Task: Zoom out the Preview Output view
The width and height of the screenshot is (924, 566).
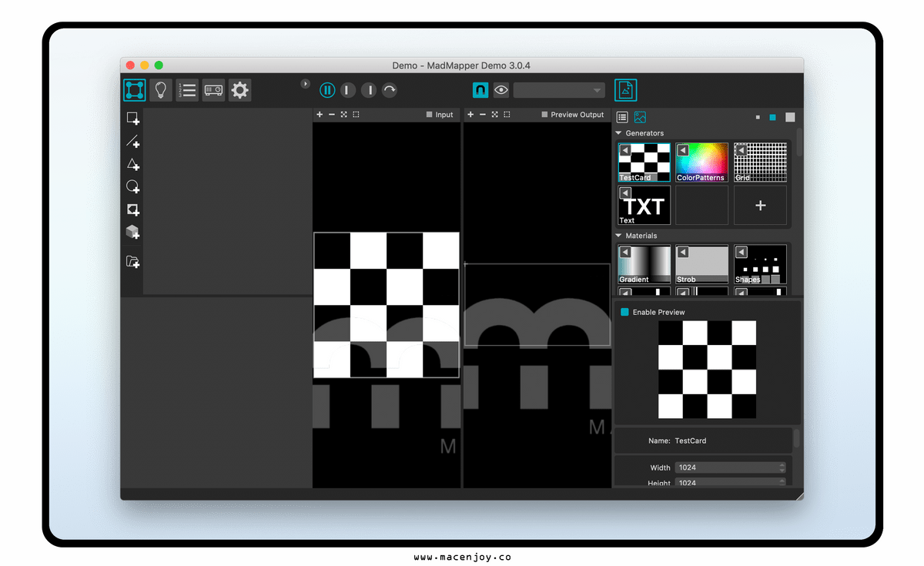Action: pos(483,115)
